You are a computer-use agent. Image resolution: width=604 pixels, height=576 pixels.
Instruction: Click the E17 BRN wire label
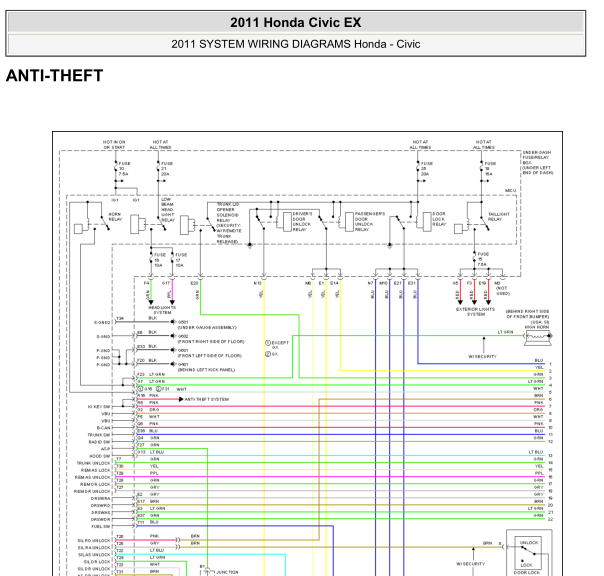tap(148, 501)
